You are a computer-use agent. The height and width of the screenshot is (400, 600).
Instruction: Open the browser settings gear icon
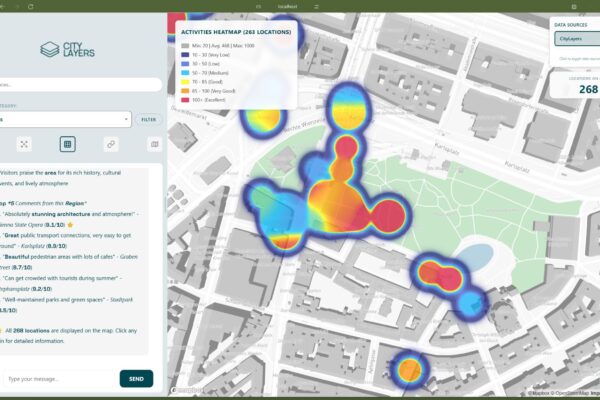tap(575, 6)
